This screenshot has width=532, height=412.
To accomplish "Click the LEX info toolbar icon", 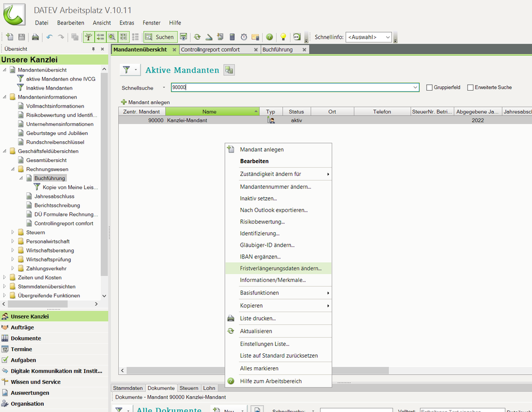I will coord(297,37).
